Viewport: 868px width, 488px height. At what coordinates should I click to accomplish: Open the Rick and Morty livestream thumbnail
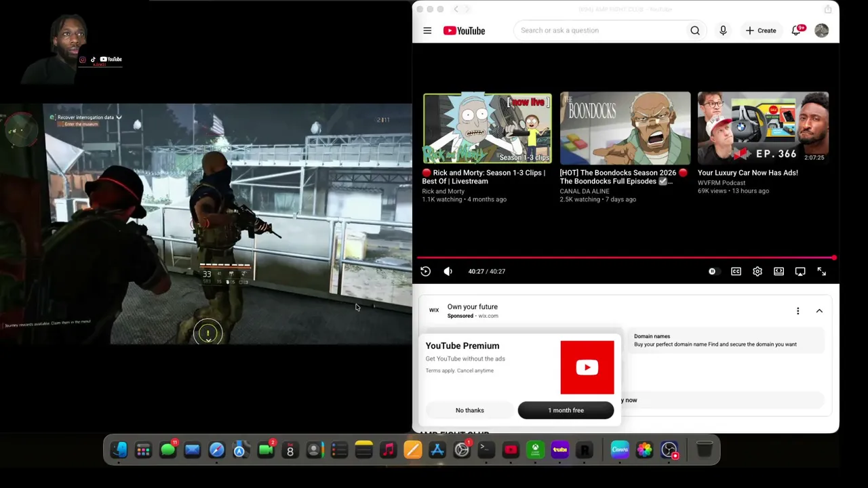[x=488, y=128]
